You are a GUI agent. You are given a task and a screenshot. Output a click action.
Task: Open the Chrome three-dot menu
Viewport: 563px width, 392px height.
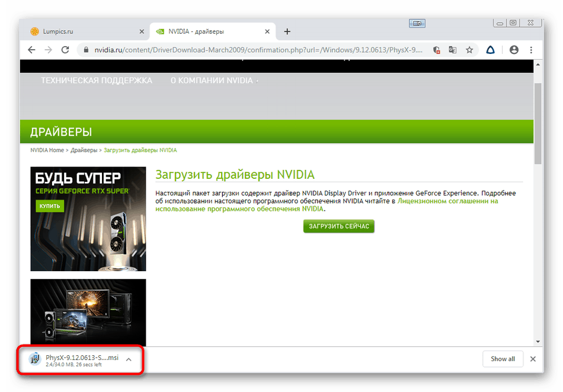click(x=531, y=50)
